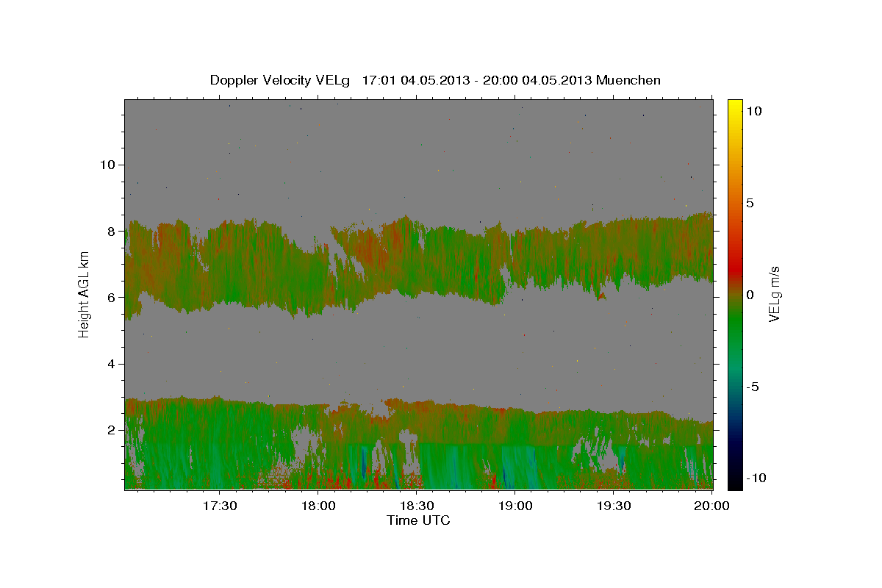The image size is (882, 588).
Task: Click the height axis label 2
Action: click(x=112, y=430)
